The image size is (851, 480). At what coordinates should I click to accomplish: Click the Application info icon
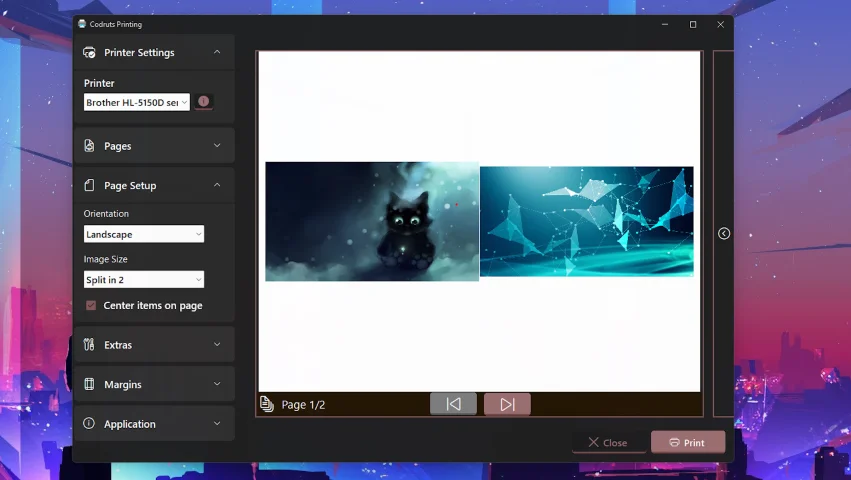coord(89,424)
